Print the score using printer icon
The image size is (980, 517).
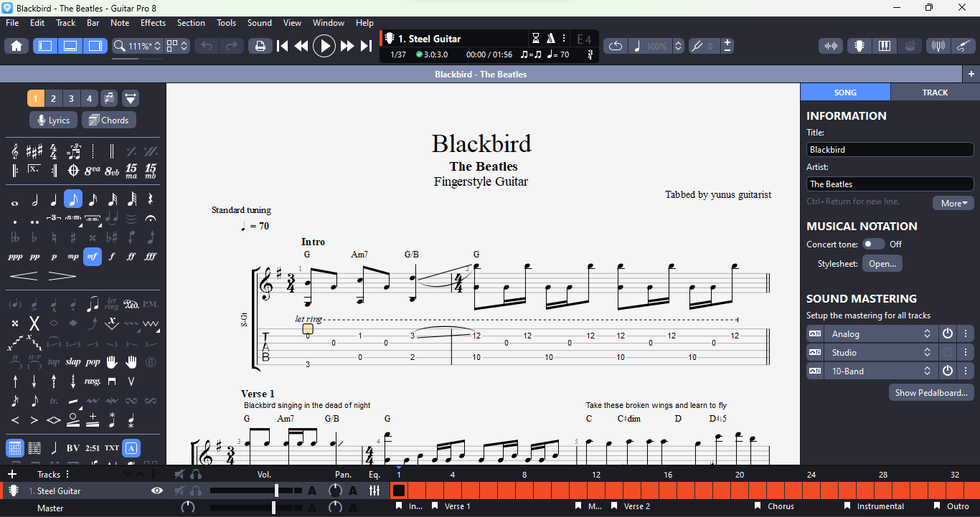click(x=260, y=46)
